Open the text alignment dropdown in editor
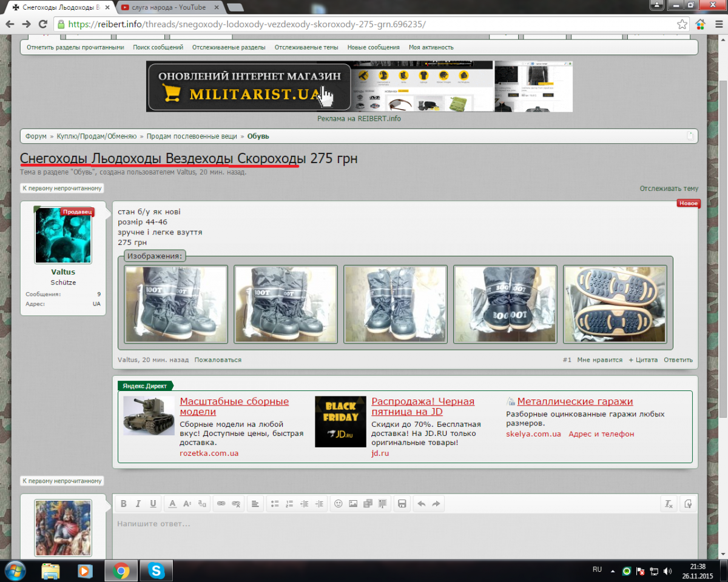728x582 pixels. [255, 504]
